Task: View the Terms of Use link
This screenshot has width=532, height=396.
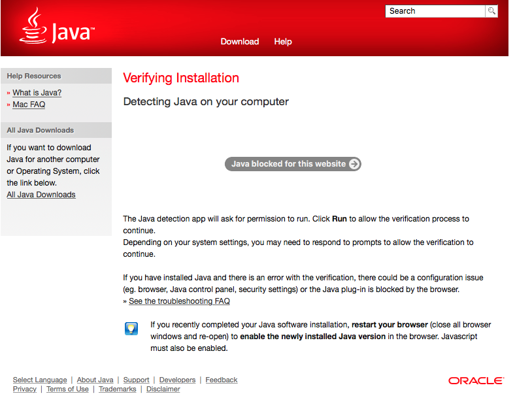Action: [x=67, y=389]
